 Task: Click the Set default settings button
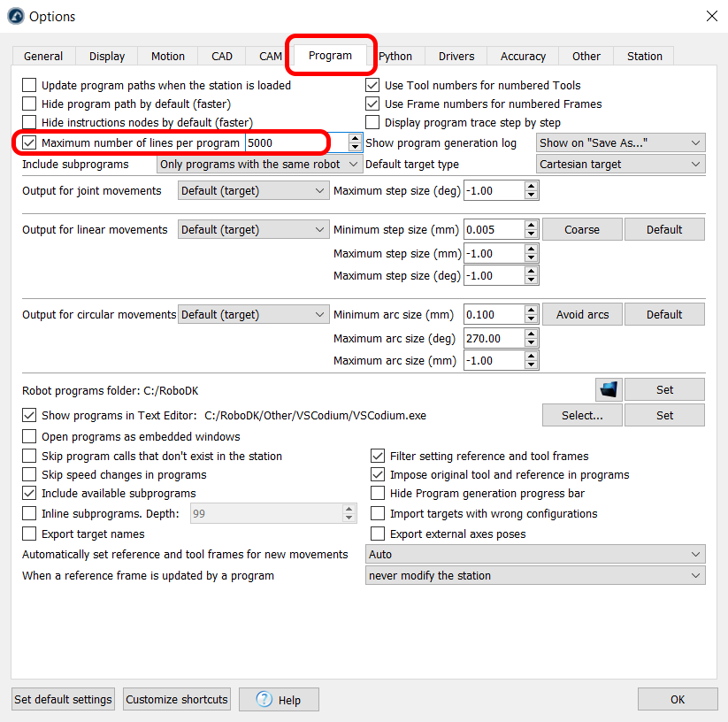(63, 699)
